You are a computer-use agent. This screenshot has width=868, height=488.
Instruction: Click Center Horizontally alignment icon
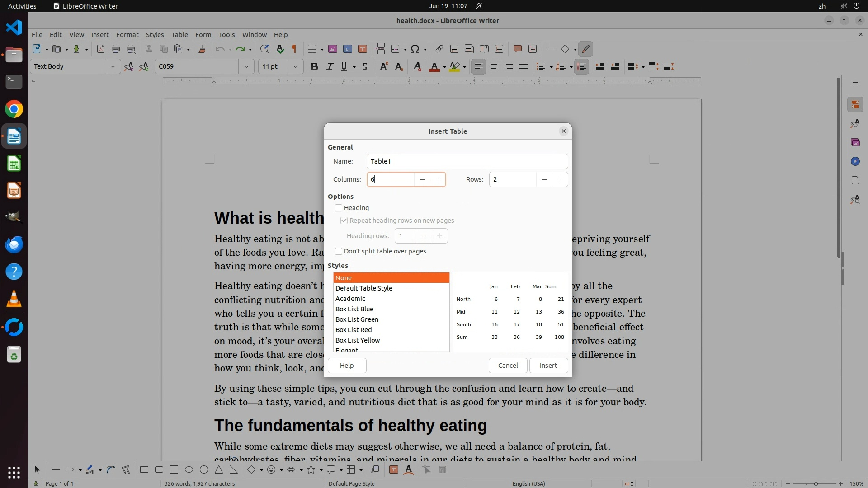[x=494, y=66]
